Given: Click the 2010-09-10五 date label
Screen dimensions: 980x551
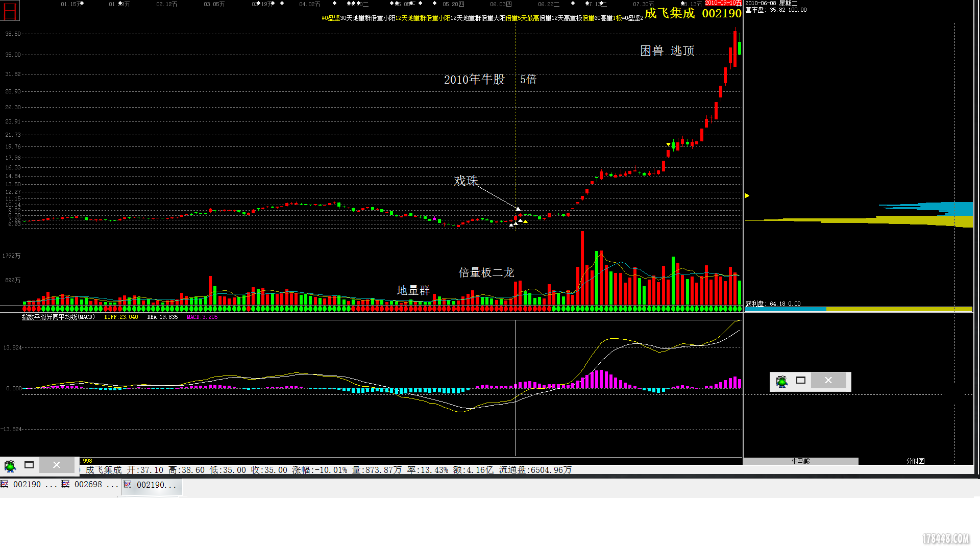Looking at the screenshot, I should point(723,3).
